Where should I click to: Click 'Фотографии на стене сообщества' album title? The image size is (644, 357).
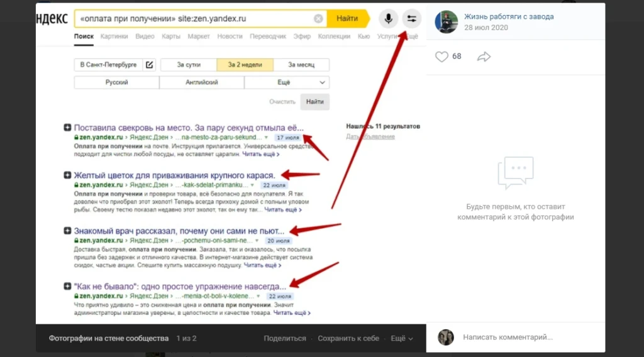click(x=109, y=339)
